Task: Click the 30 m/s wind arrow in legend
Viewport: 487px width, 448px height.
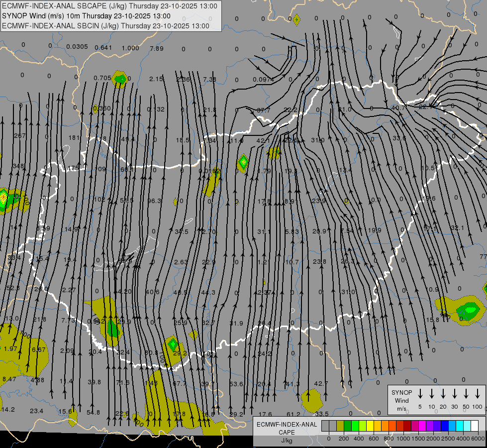Action: click(x=455, y=394)
